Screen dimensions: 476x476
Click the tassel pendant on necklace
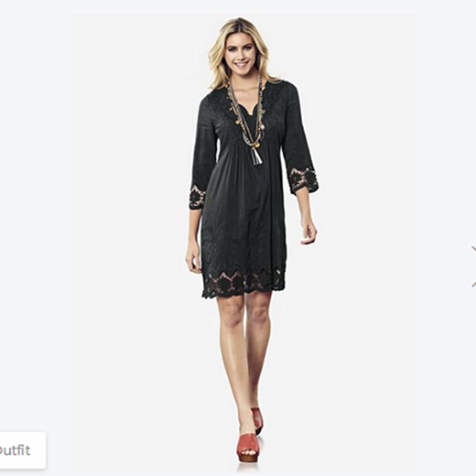click(x=259, y=156)
